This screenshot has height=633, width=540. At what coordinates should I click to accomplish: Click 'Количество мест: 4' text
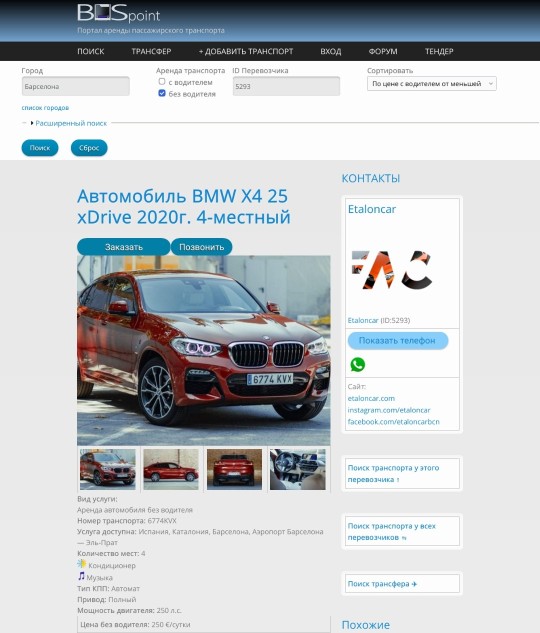click(x=111, y=553)
